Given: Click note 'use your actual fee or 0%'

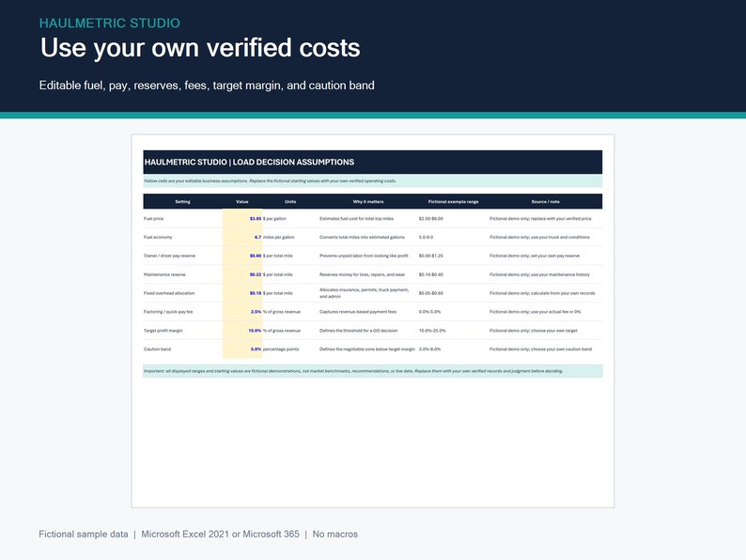Looking at the screenshot, I should pos(536,312).
